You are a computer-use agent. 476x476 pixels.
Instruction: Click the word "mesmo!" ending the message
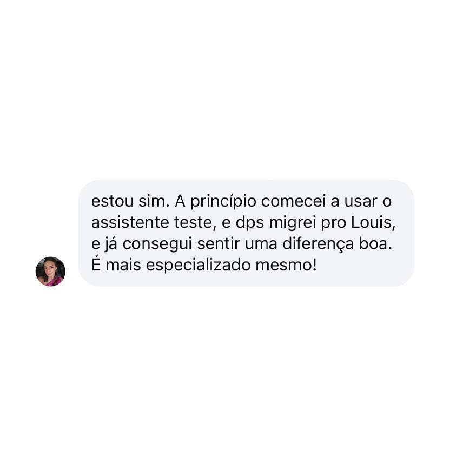tap(286, 265)
